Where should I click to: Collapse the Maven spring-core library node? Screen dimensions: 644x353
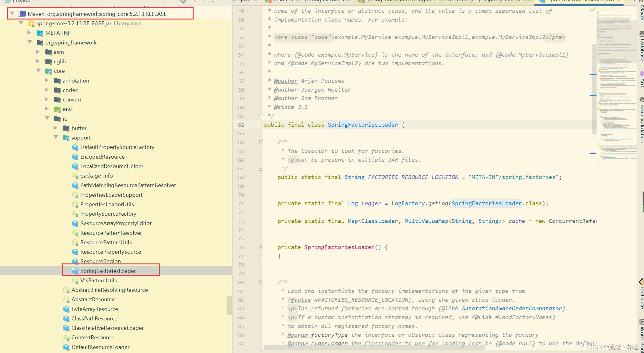tap(12, 14)
